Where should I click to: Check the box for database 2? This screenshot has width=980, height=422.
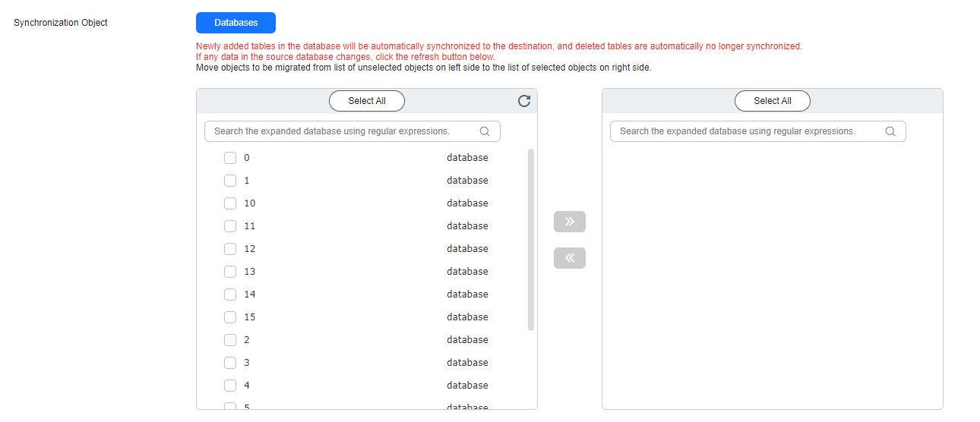230,340
